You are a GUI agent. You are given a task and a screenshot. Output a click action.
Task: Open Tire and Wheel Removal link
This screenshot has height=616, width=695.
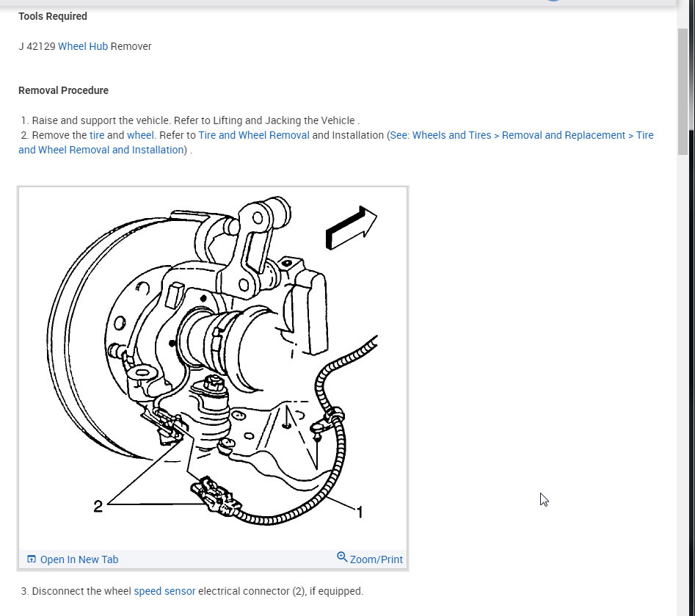pyautogui.click(x=253, y=135)
